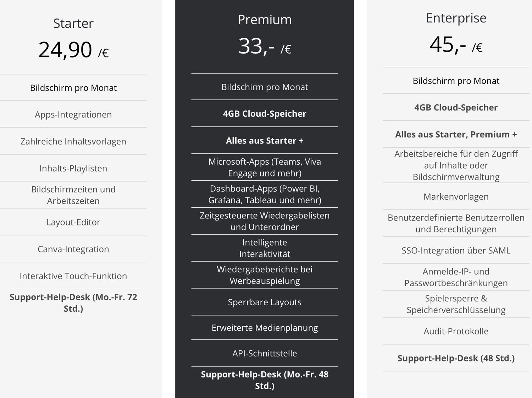Click Interaktive Touch-Funktion entry

pos(73,276)
